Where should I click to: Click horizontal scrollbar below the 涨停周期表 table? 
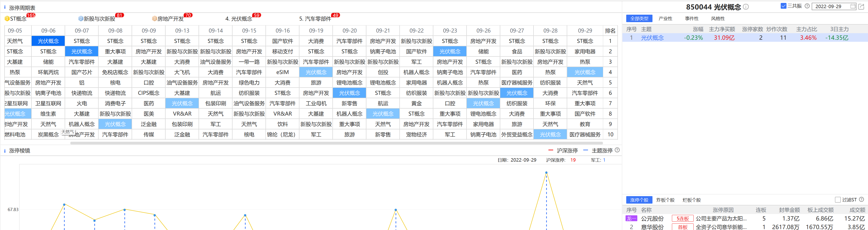(x=336, y=143)
